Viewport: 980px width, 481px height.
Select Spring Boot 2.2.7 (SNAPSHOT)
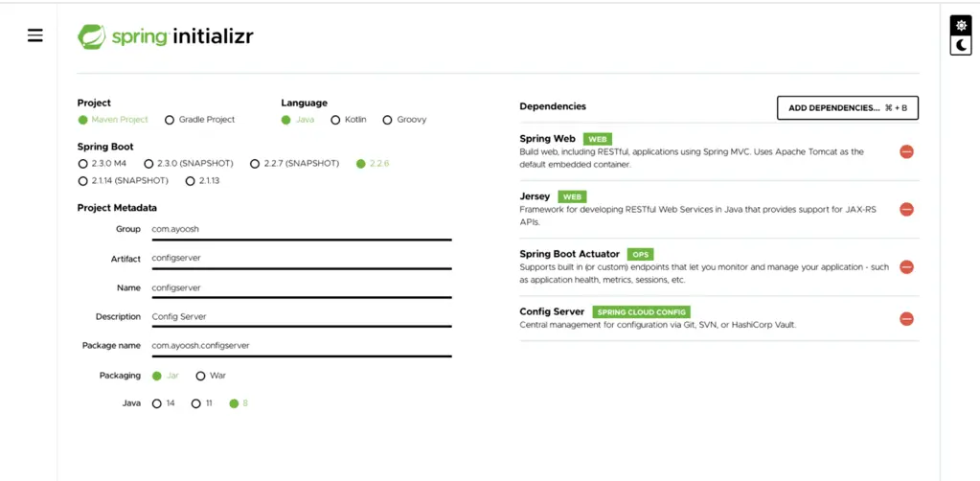point(294,164)
